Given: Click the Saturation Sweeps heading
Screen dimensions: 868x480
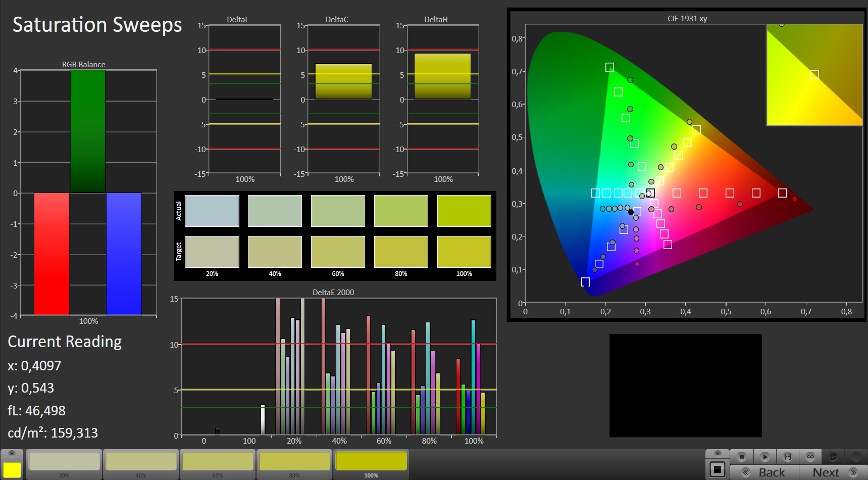Looking at the screenshot, I should (97, 25).
